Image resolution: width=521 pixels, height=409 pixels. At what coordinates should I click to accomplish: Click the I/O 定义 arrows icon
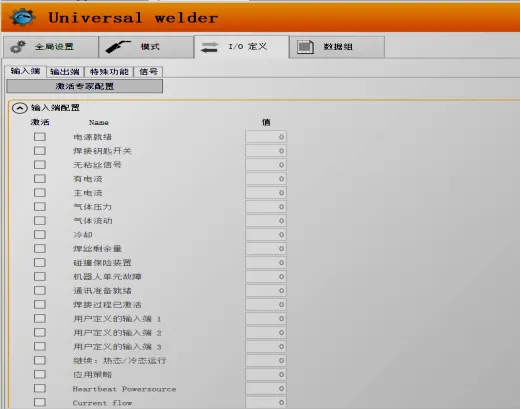click(x=209, y=47)
